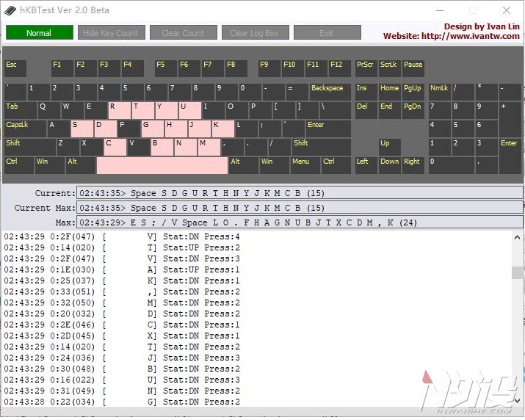Select the Backspace key tile
This screenshot has height=420, width=525.
(330, 92)
